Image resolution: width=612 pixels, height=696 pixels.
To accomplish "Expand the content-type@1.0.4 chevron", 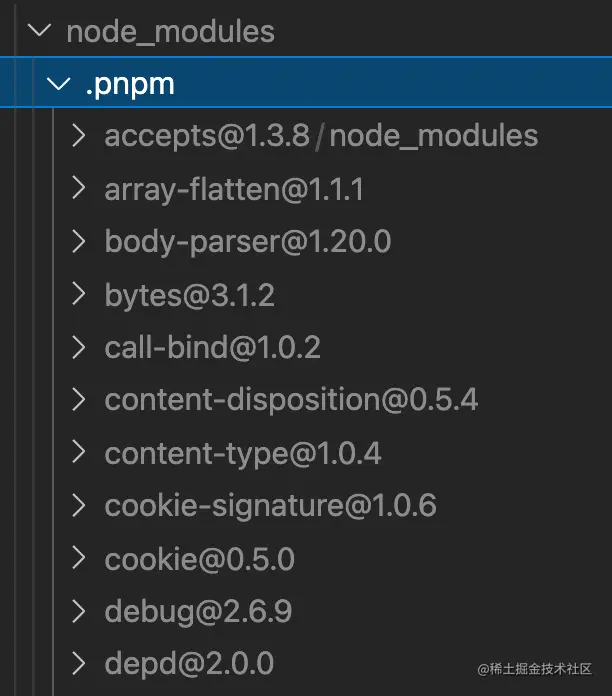I will pos(79,452).
